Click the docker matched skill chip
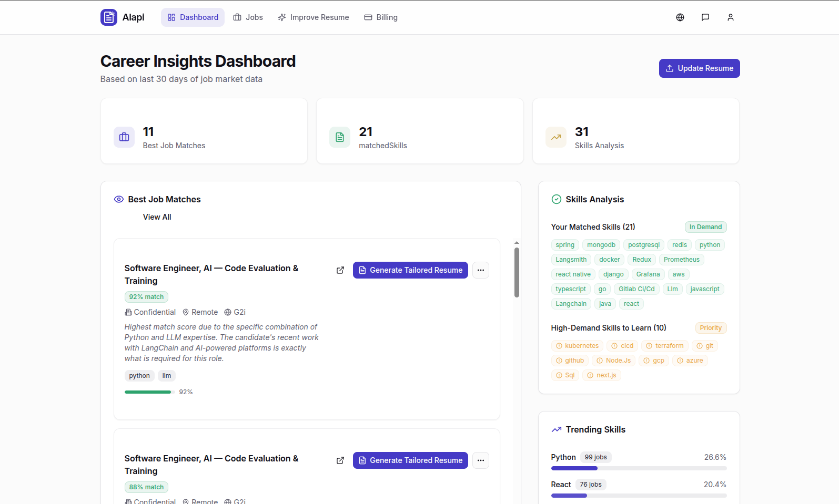The image size is (839, 504). pyautogui.click(x=610, y=260)
